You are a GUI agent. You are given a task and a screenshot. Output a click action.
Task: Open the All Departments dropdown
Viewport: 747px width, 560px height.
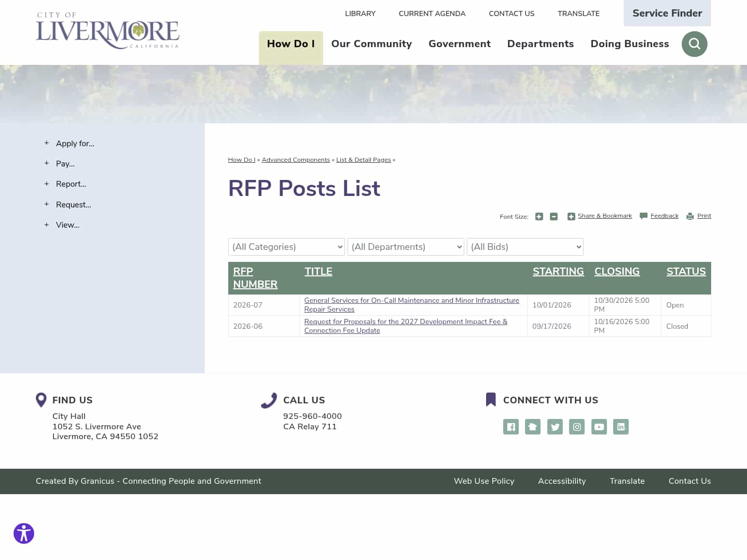coord(406,247)
